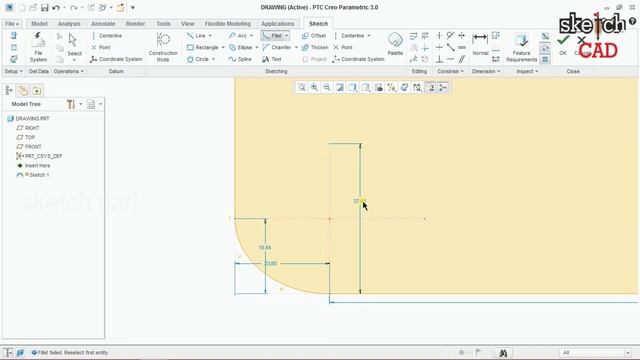Select the Chamfer tool

tap(277, 47)
